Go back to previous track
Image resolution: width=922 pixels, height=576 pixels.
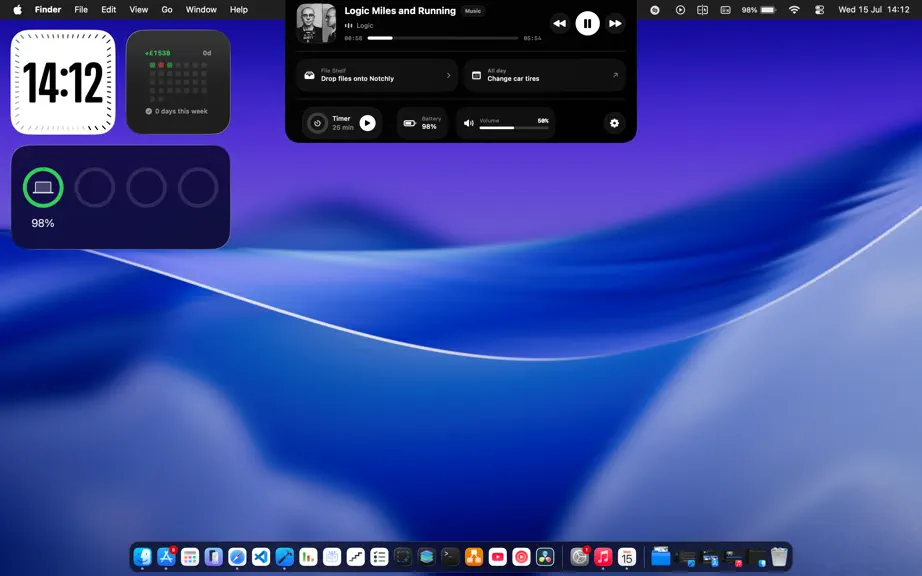[x=559, y=24]
